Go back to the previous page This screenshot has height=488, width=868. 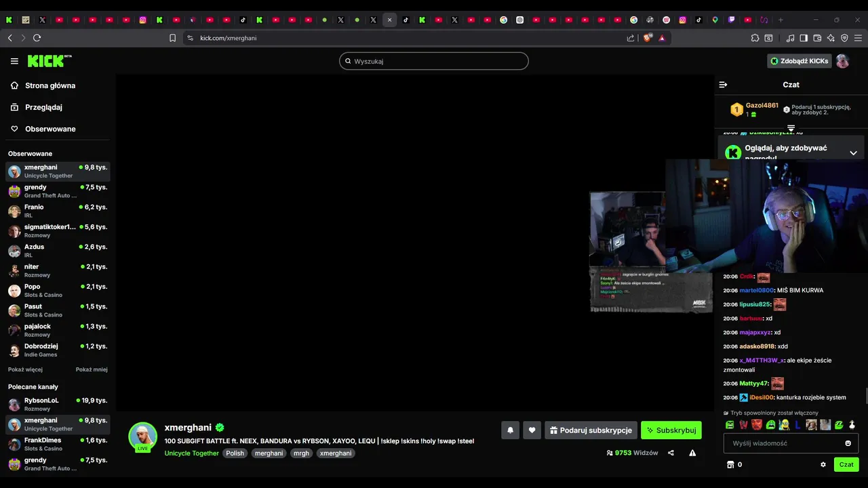pyautogui.click(x=9, y=38)
